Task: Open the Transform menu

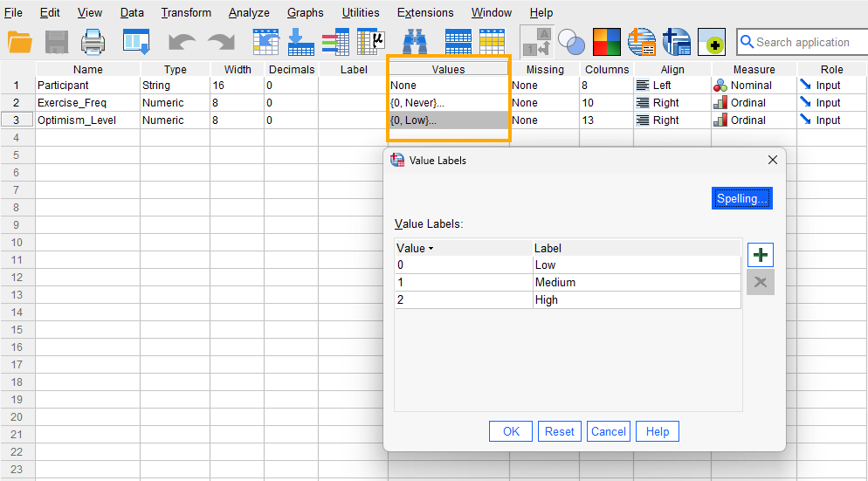Action: pyautogui.click(x=186, y=13)
